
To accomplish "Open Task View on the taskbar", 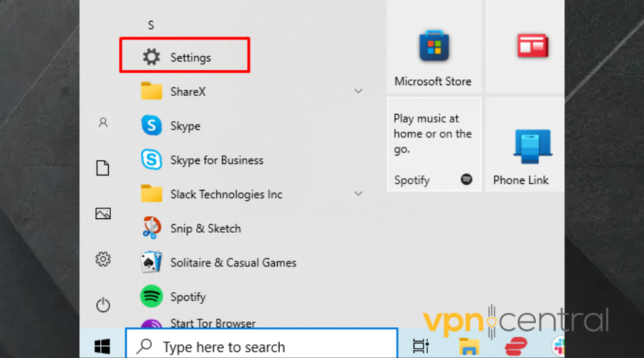I will click(421, 347).
